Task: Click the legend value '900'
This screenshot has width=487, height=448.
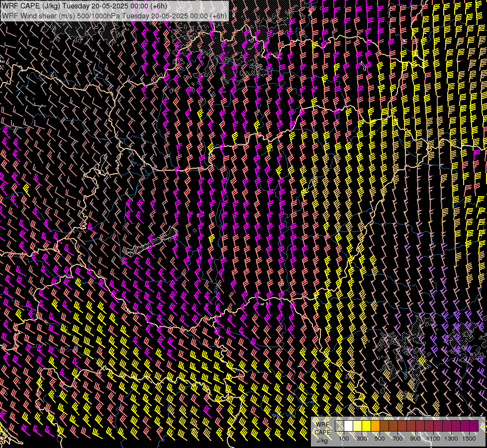Action: point(415,439)
